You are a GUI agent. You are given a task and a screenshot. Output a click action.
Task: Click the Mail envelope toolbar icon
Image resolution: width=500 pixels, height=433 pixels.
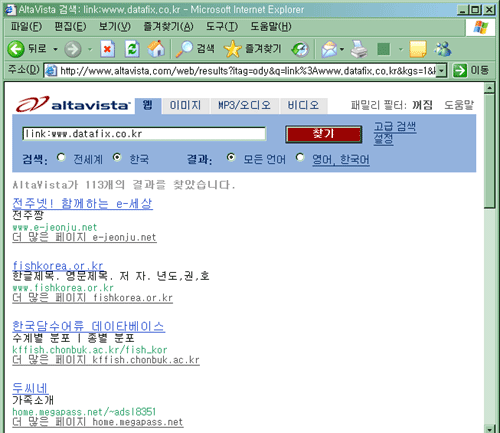click(x=329, y=49)
